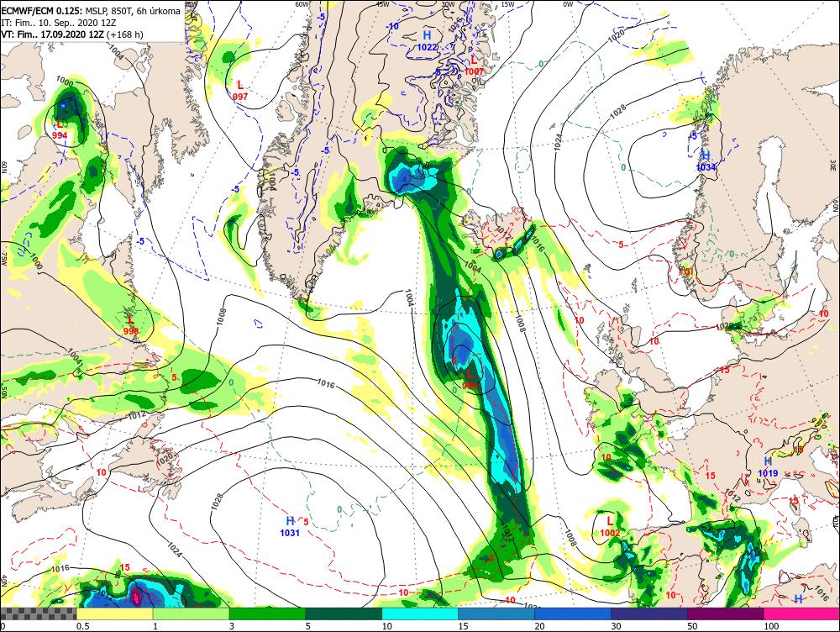Click the legend scale label '30'
The height and width of the screenshot is (632, 840).
[x=616, y=626]
